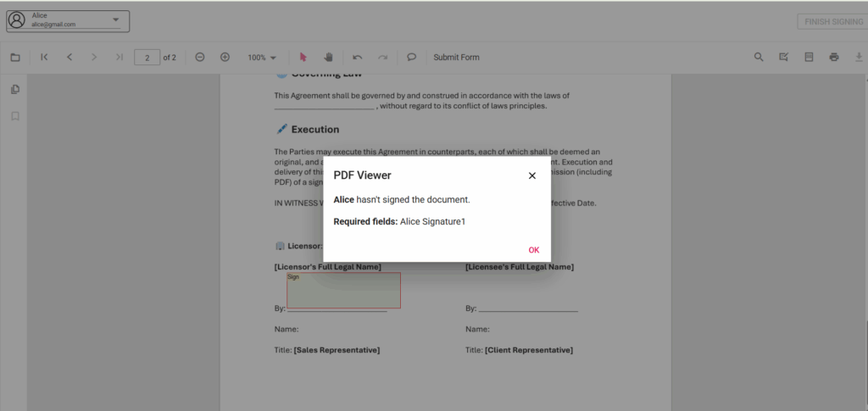This screenshot has width=868, height=411.
Task: Close the PDF Viewer dialog
Action: tap(532, 175)
